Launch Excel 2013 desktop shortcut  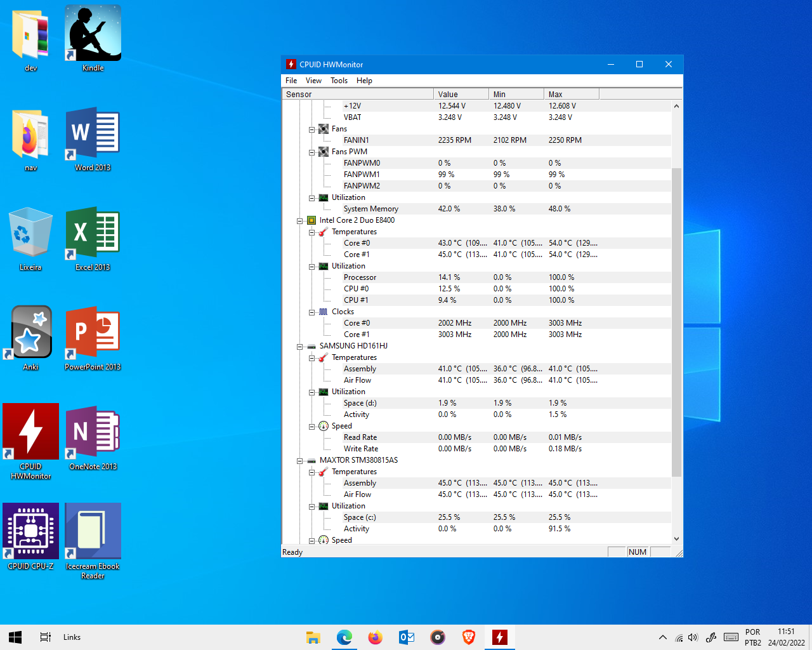tap(93, 239)
